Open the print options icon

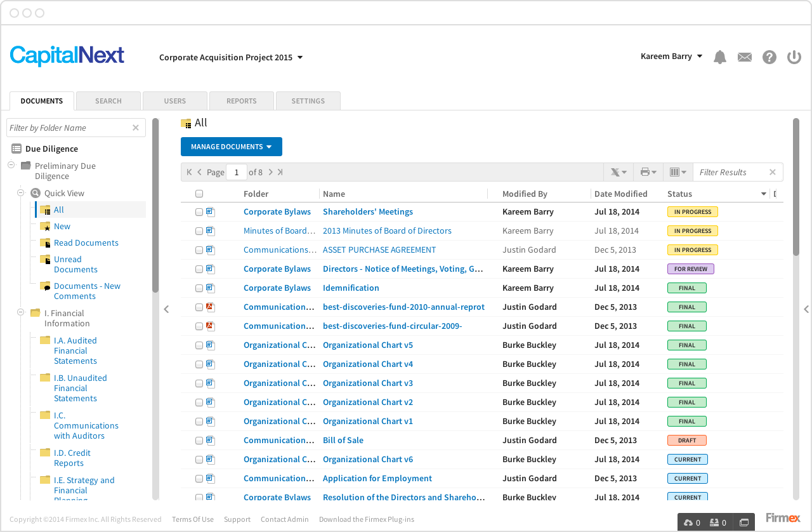point(648,172)
